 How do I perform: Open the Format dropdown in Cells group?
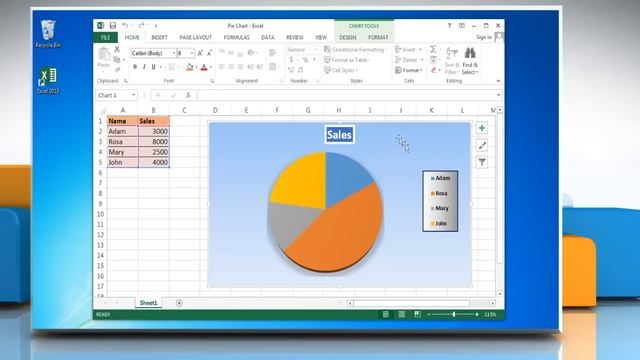(x=409, y=70)
